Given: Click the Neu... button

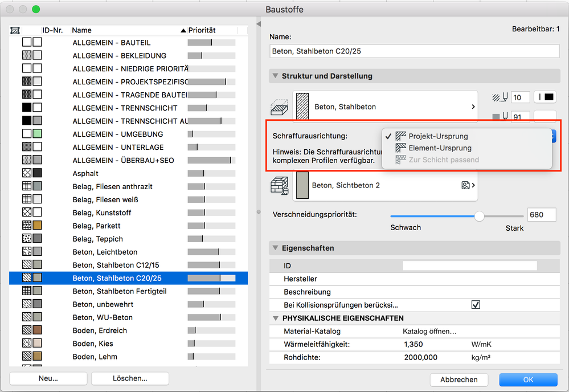Looking at the screenshot, I should click(x=48, y=378).
